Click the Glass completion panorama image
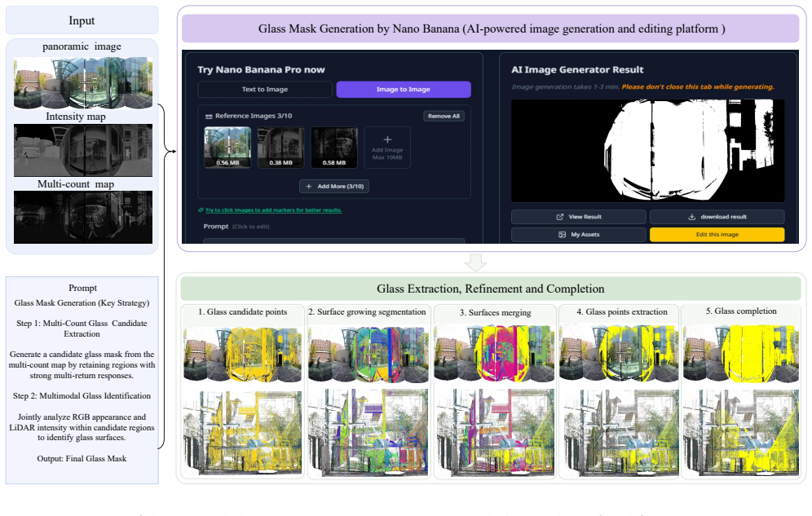812x516 pixels. 741,353
